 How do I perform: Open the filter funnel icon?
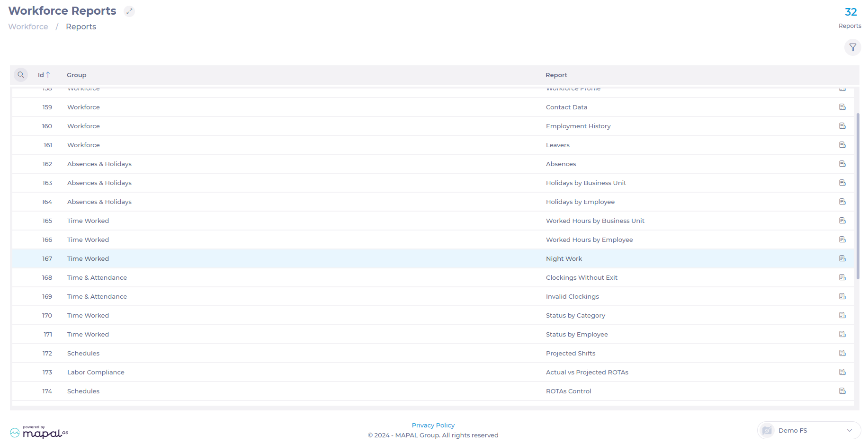[x=852, y=47]
